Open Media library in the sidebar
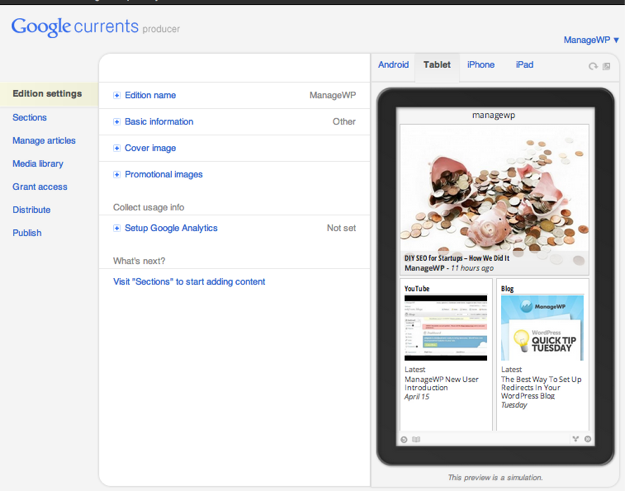625x491 pixels. tap(38, 164)
